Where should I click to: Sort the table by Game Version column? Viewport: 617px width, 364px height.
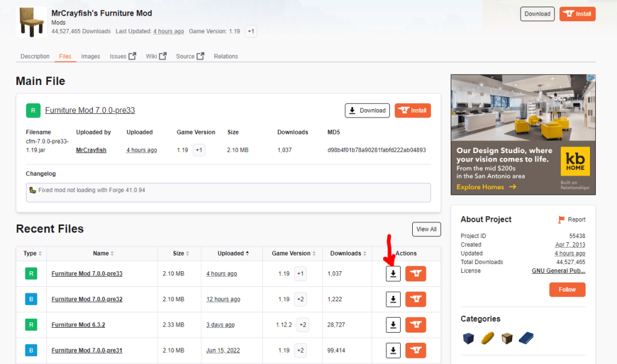coord(293,254)
